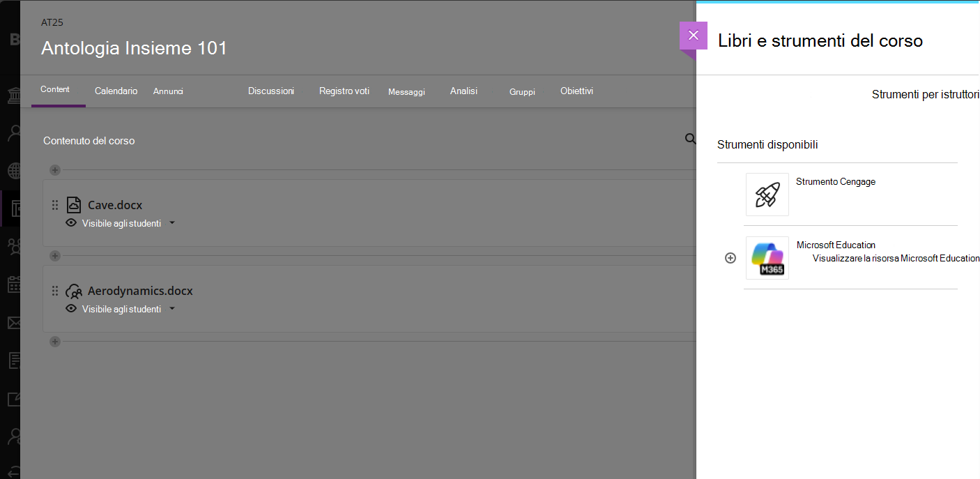Open the Aerodynamics.docx file title
Screen dimensions: 980x479
(140, 291)
